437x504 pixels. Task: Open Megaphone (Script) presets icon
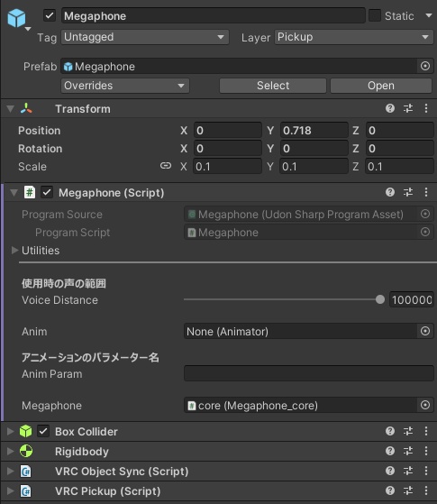click(x=408, y=192)
